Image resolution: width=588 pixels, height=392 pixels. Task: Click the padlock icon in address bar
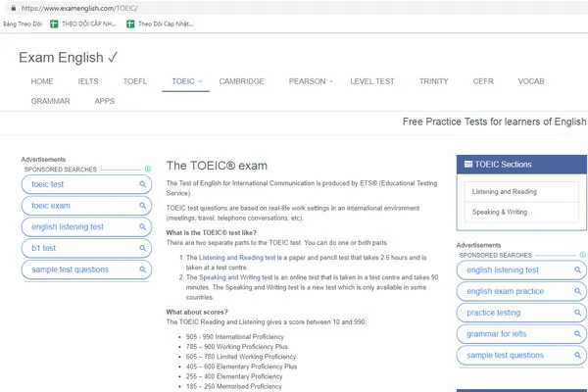tap(14, 8)
